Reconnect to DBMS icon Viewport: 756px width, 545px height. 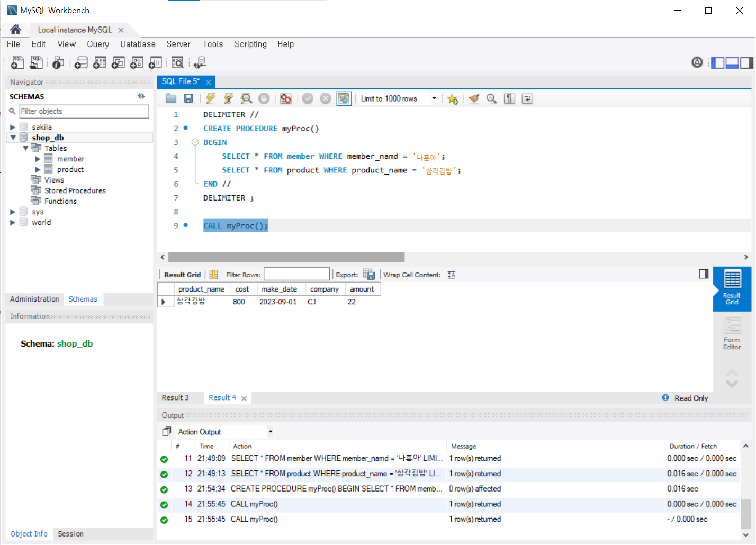tap(200, 63)
